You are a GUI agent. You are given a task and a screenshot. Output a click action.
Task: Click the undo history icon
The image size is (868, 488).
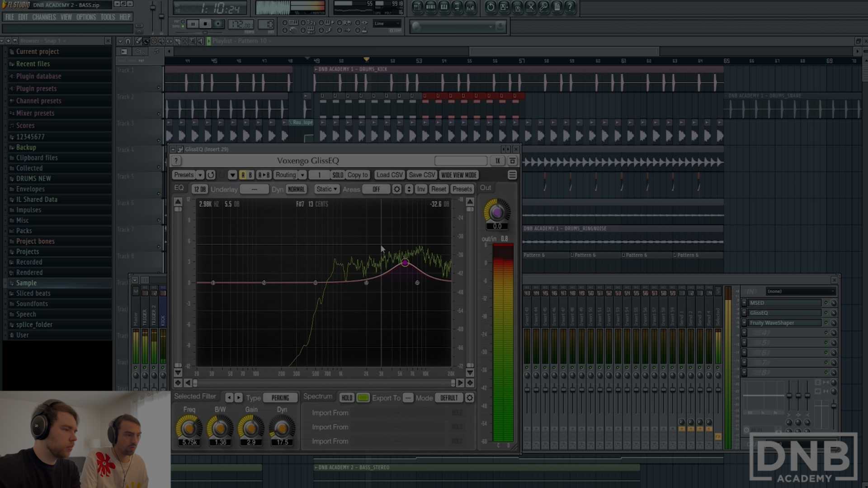491,7
